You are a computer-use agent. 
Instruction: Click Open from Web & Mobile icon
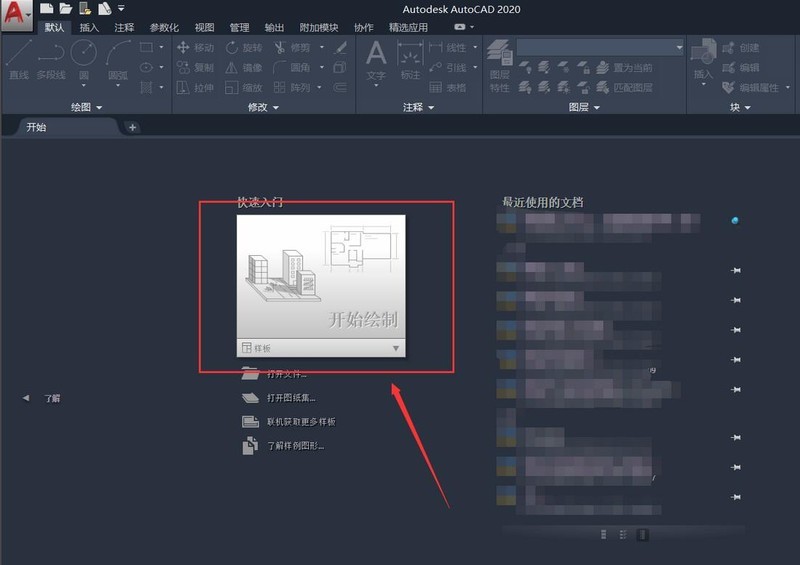pos(85,8)
